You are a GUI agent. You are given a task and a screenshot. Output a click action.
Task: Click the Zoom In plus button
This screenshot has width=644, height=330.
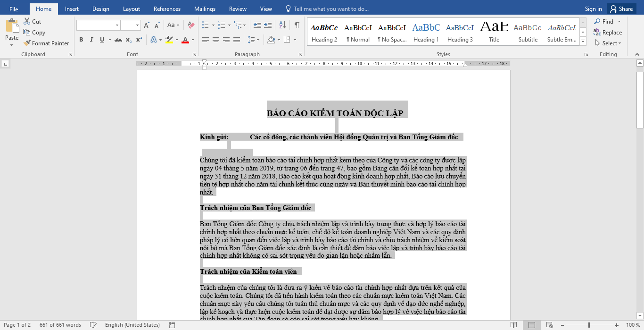coord(617,325)
